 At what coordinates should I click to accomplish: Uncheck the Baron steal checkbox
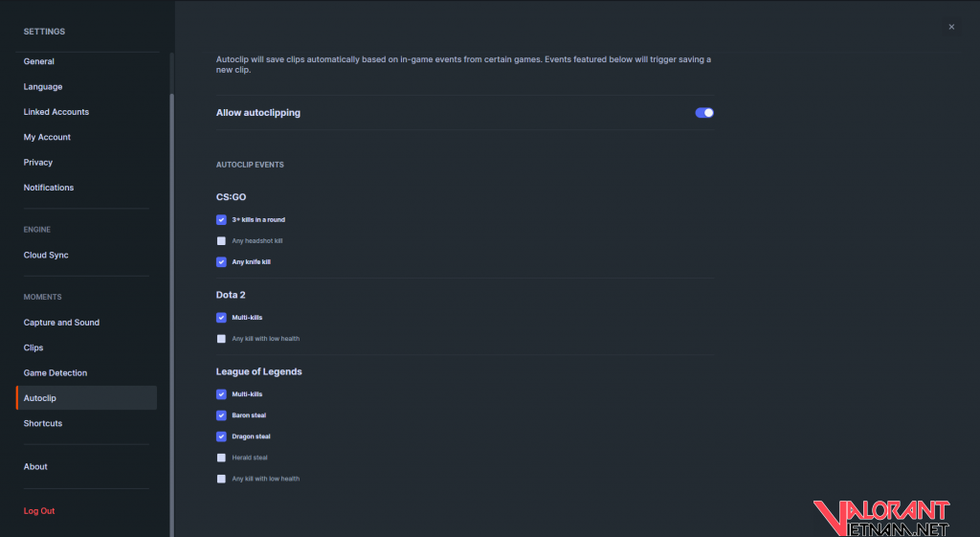[x=221, y=415]
